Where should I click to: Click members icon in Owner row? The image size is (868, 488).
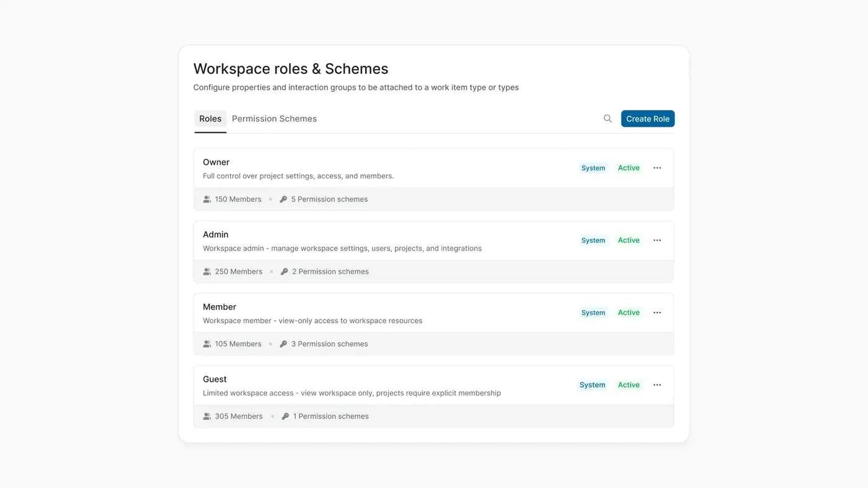tap(207, 200)
